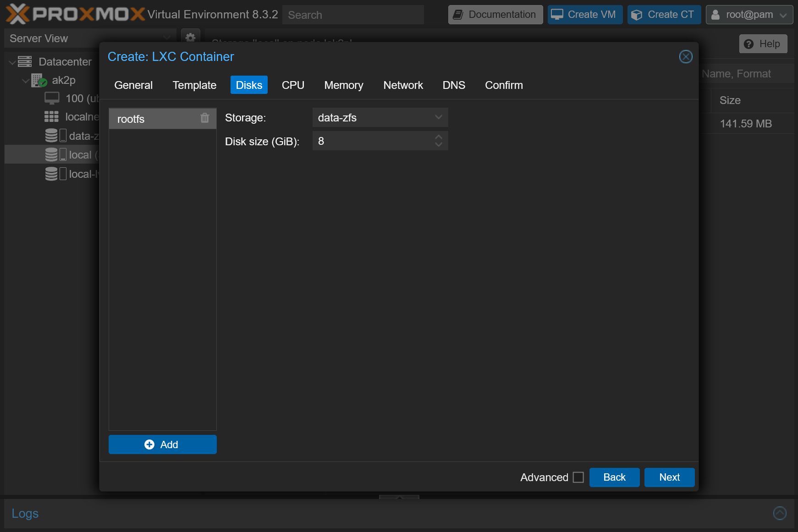Collapse the Datacenter tree node
This screenshot has height=532, width=798.
(12, 62)
